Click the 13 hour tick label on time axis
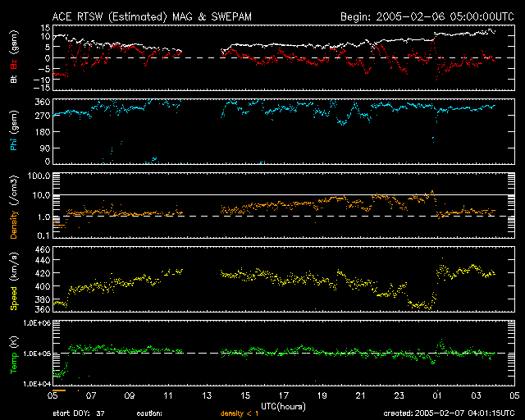The height and width of the screenshot is (420, 525). point(208,395)
